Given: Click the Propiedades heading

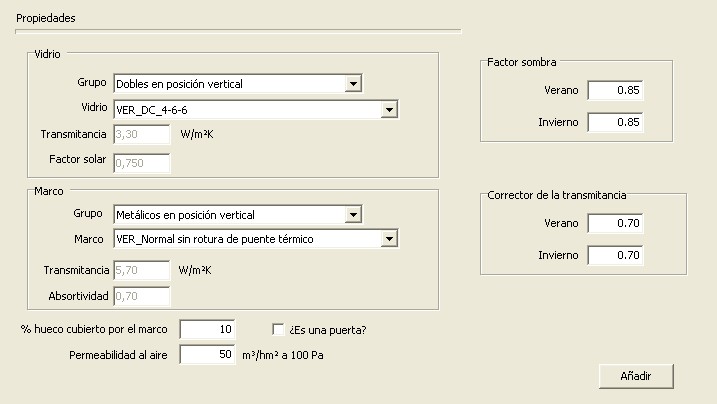Looking at the screenshot, I should (46, 18).
